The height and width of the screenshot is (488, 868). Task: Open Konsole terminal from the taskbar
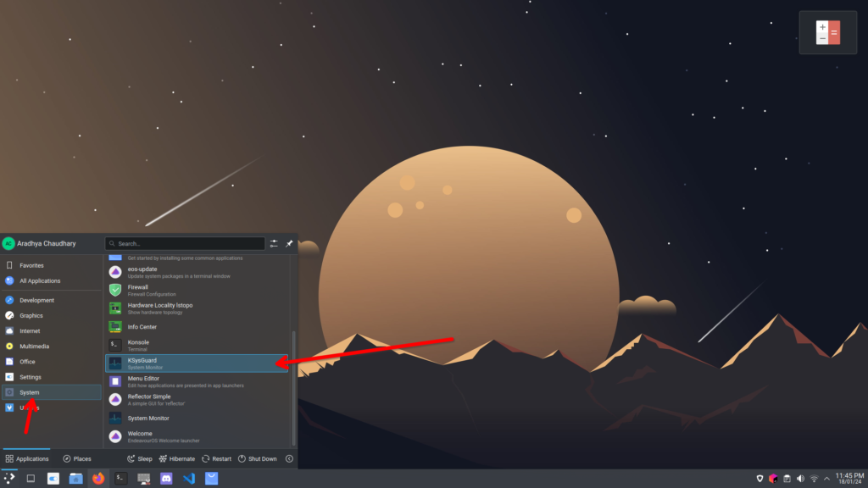pos(120,479)
